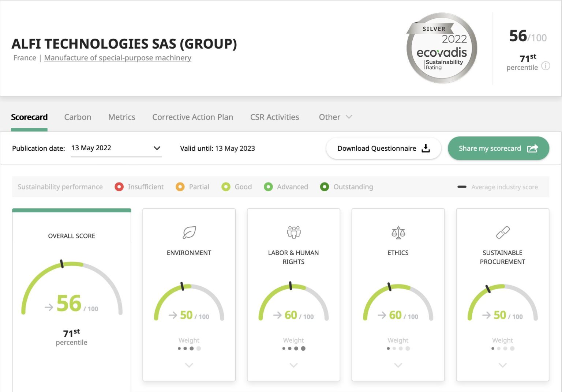Select the Outstanding performance indicator

point(324,187)
